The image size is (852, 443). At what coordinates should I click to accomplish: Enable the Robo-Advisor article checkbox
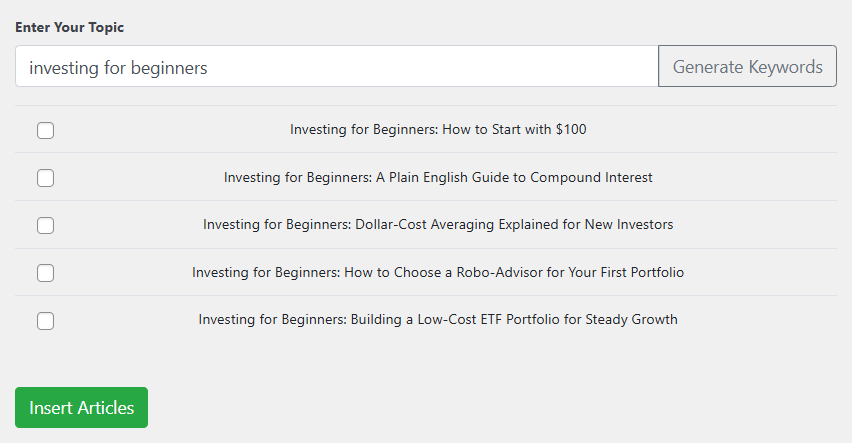(45, 273)
